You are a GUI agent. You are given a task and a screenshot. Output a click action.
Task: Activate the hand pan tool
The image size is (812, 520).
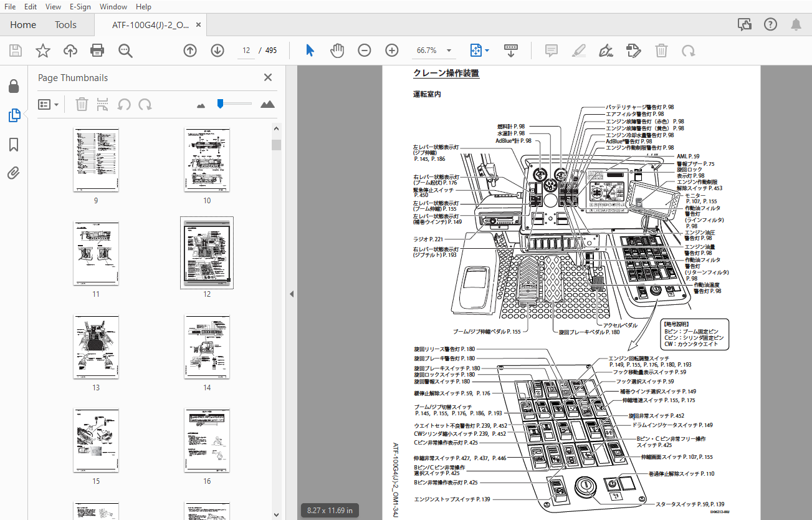pyautogui.click(x=337, y=51)
